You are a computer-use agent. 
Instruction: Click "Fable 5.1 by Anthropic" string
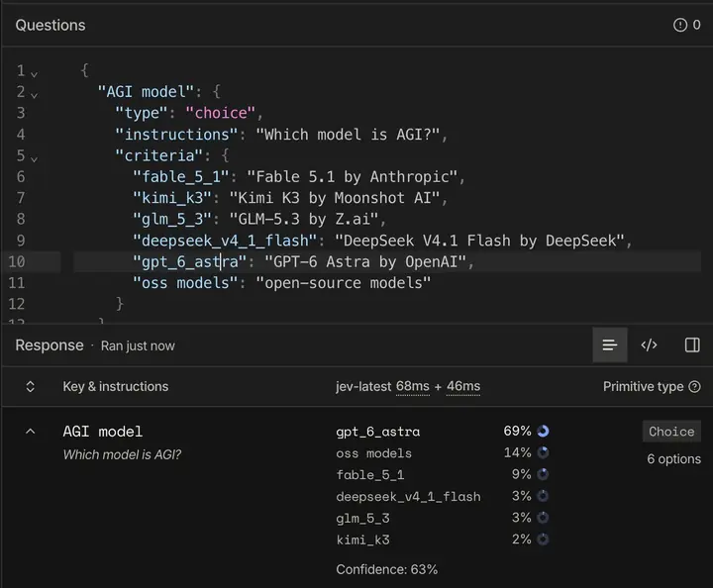coord(353,177)
